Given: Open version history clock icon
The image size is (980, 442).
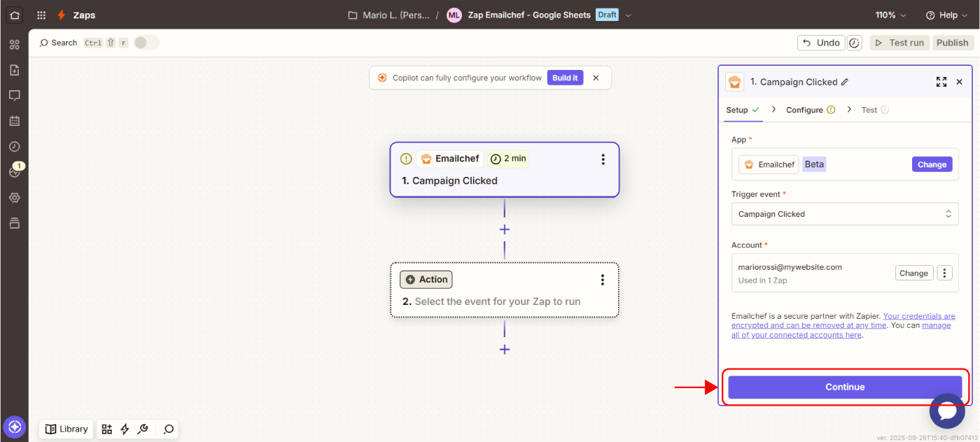Looking at the screenshot, I should pos(854,43).
